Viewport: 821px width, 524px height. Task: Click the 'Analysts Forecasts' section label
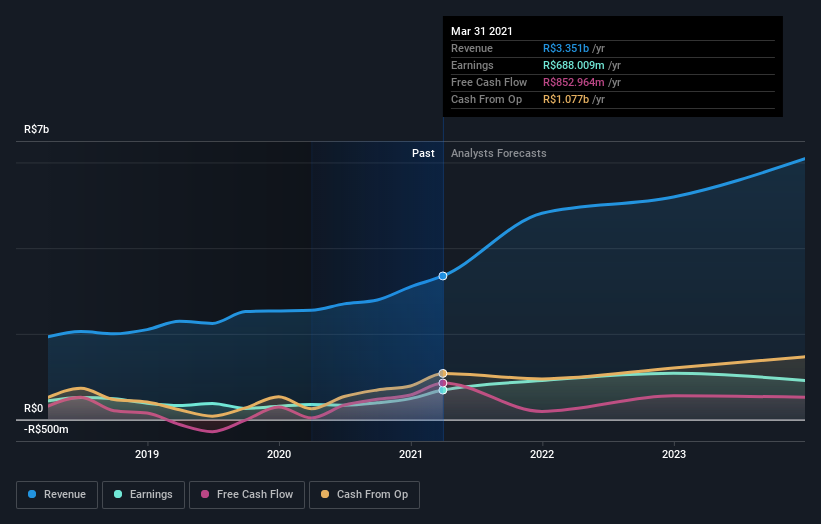pos(498,153)
